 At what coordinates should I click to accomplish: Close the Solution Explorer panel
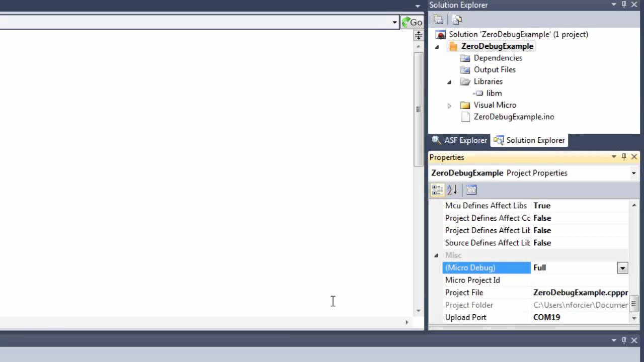pos(634,5)
